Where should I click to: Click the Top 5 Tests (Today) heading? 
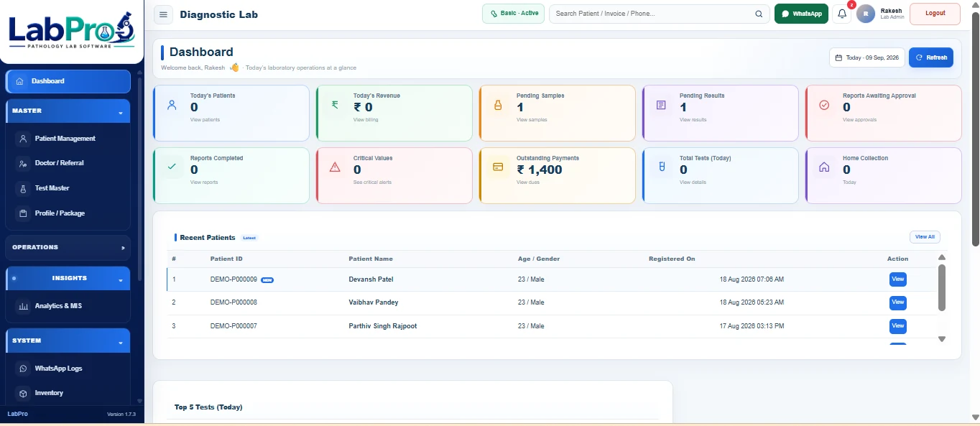point(208,407)
